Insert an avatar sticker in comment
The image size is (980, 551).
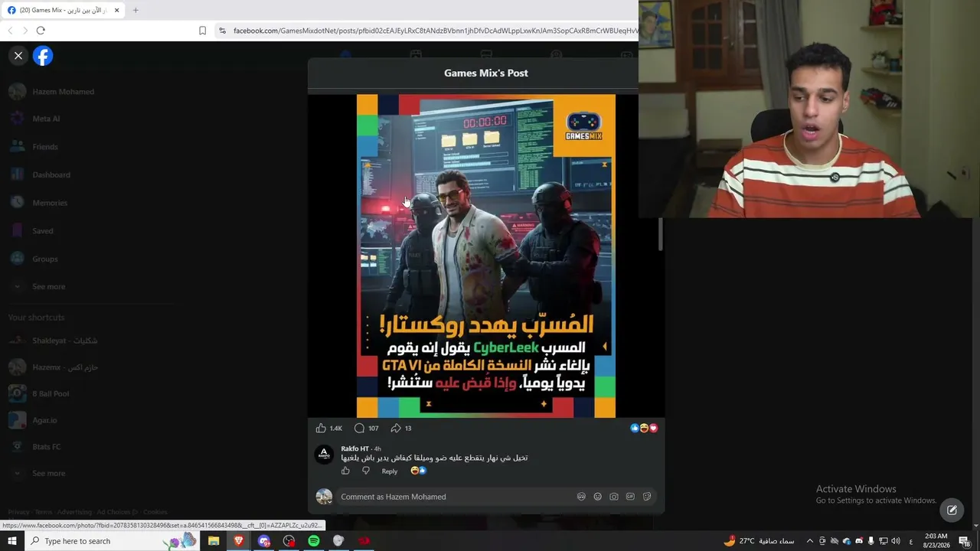(581, 497)
